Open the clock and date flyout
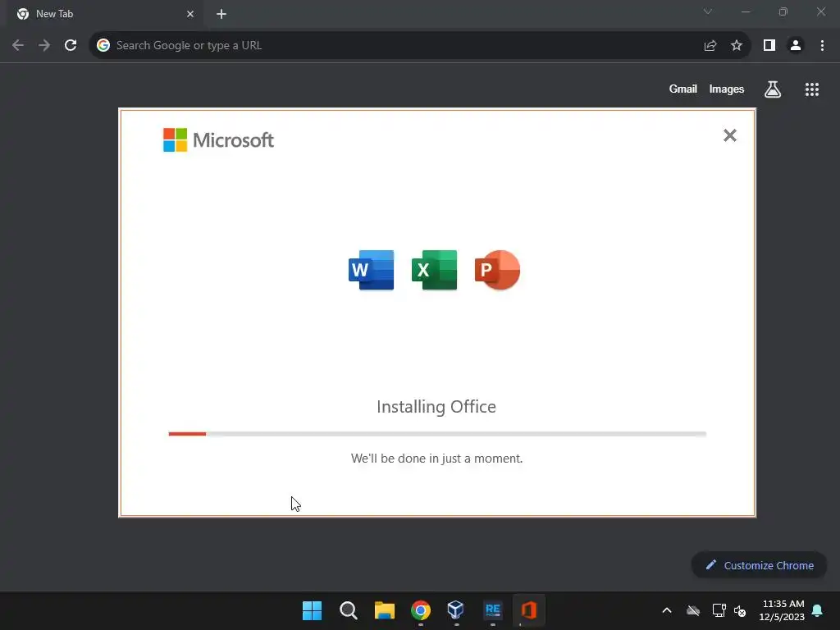 pyautogui.click(x=782, y=610)
